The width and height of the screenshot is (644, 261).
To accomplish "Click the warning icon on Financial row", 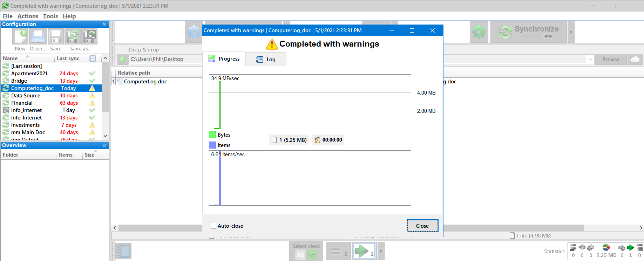I will [x=92, y=103].
